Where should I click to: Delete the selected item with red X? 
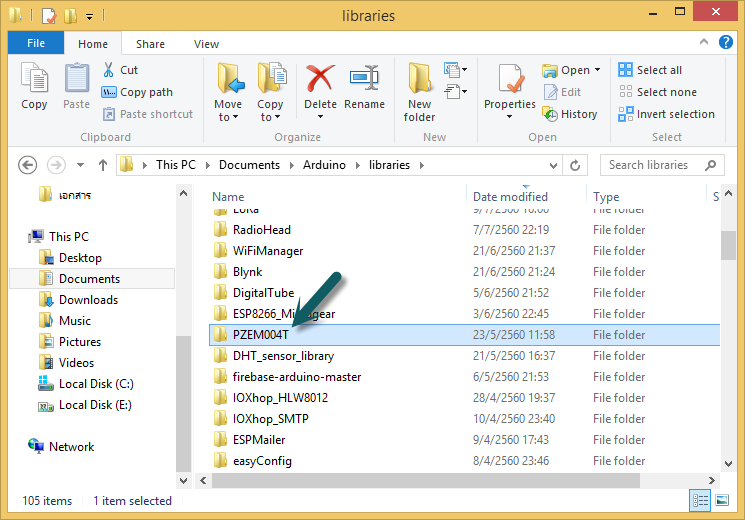click(x=320, y=91)
